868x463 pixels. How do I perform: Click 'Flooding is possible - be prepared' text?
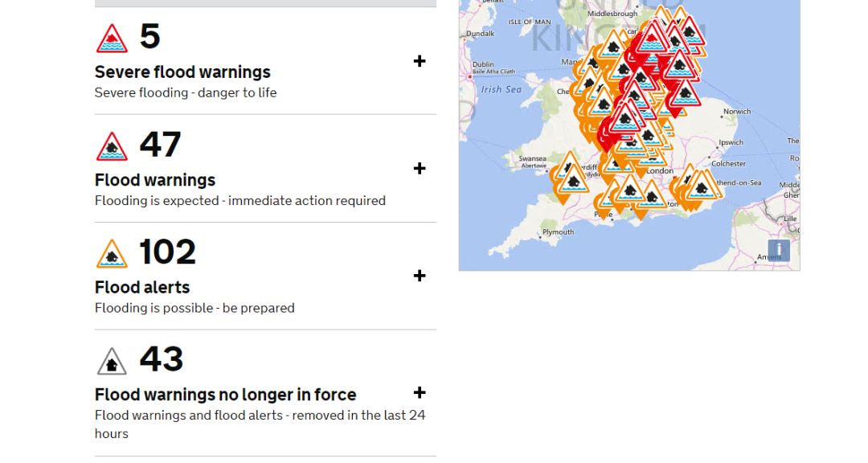point(194,308)
